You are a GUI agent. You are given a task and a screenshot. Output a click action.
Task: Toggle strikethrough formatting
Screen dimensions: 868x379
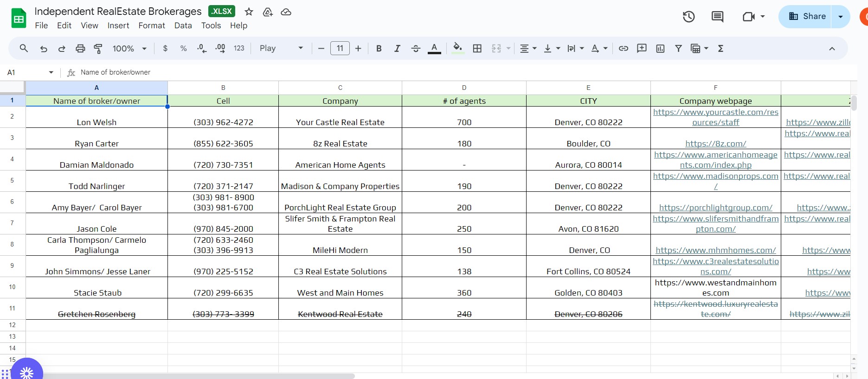click(x=416, y=48)
